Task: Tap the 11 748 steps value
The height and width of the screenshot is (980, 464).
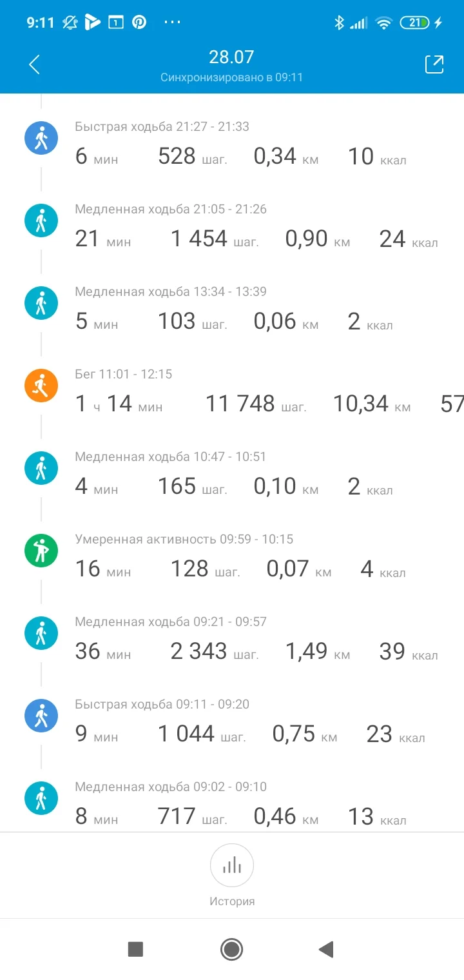Action: [240, 404]
